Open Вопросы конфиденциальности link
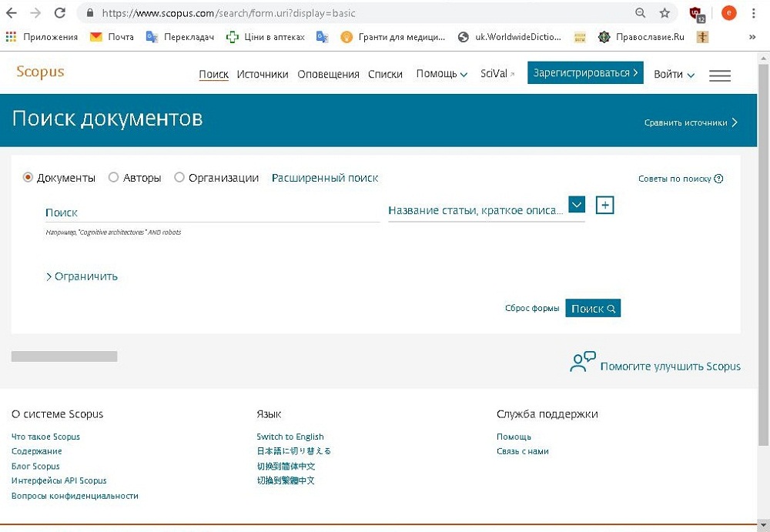This screenshot has width=770, height=532. (x=75, y=496)
